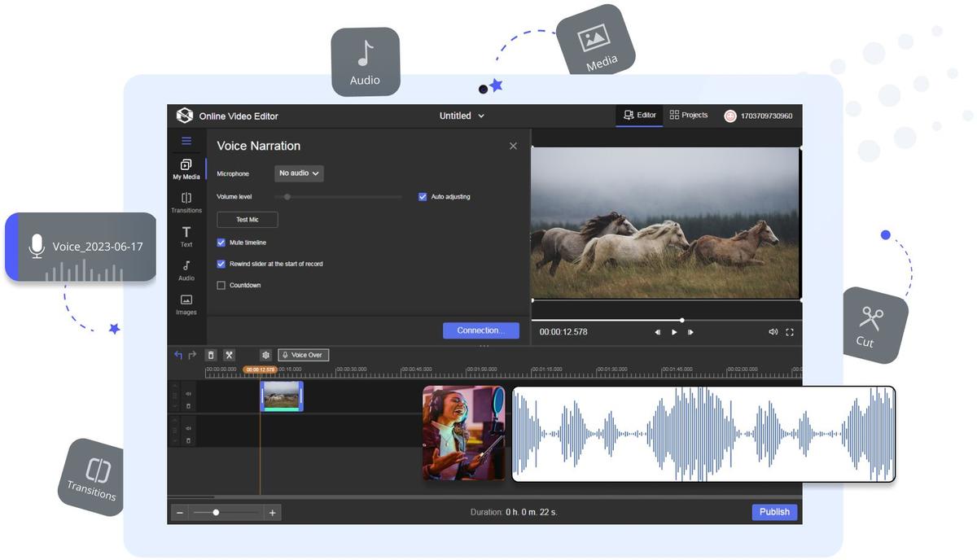
Task: Open the Text panel
Action: [x=186, y=236]
